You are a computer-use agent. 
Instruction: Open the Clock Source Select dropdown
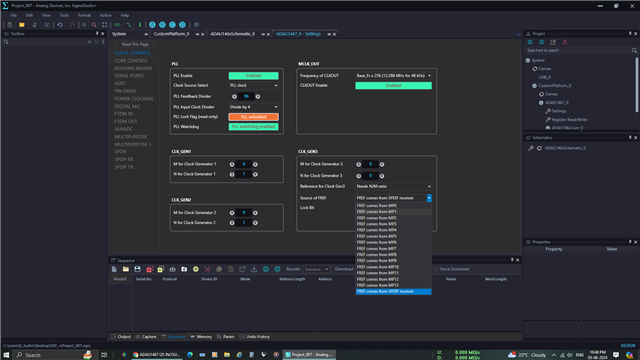pos(253,86)
